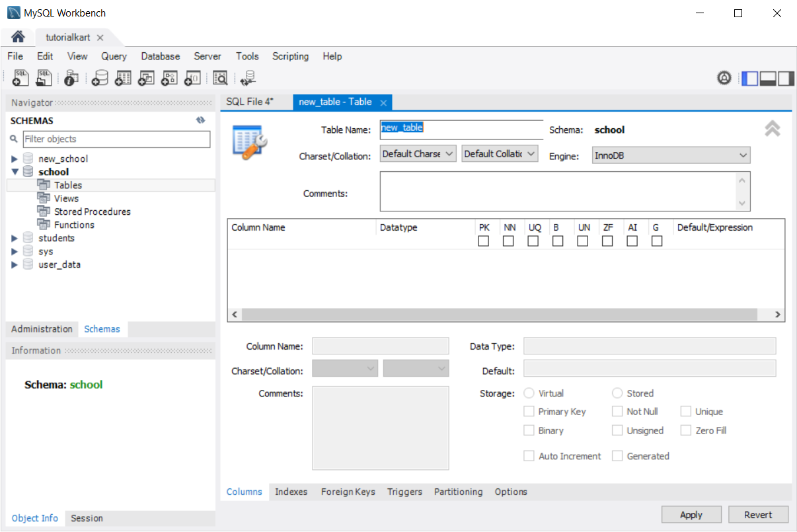This screenshot has height=532, width=797.
Task: Click the Stored Procedures folder icon
Action: pos(44,211)
